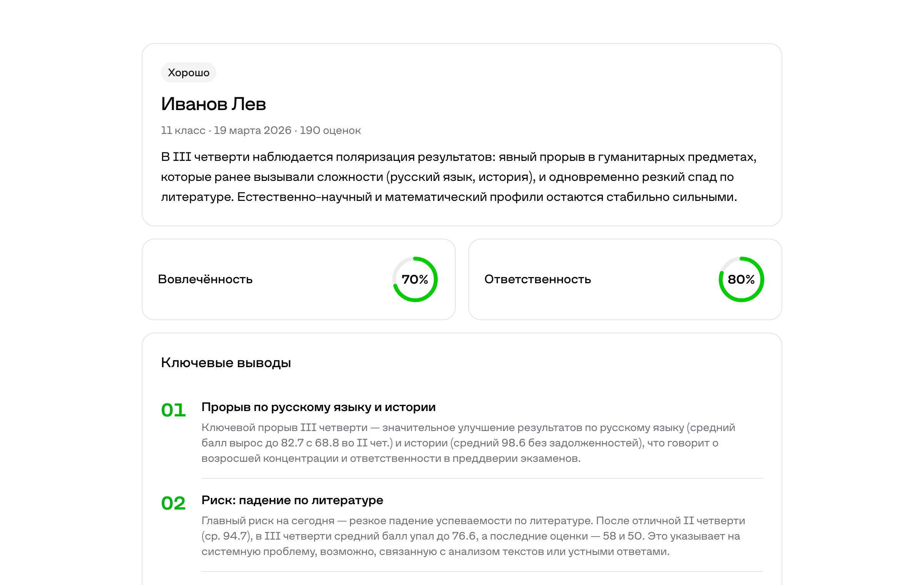Viewport: 924px width, 585px height.
Task: Click the "11 класс" label
Action: pyautogui.click(x=183, y=130)
